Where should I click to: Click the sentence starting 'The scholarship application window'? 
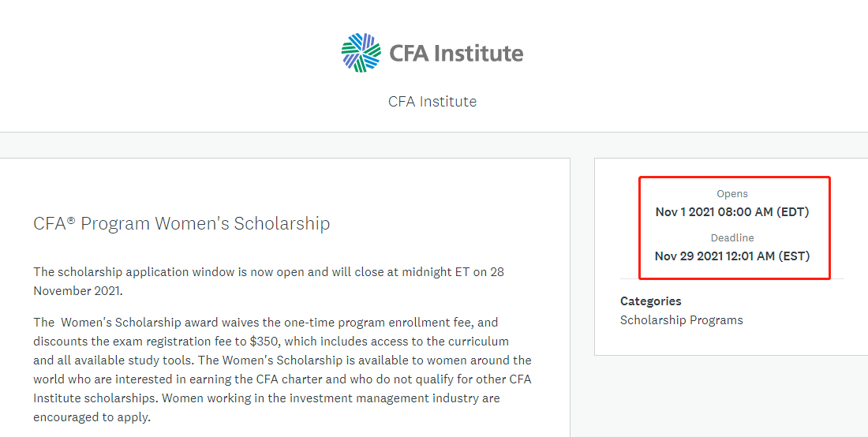(x=268, y=281)
